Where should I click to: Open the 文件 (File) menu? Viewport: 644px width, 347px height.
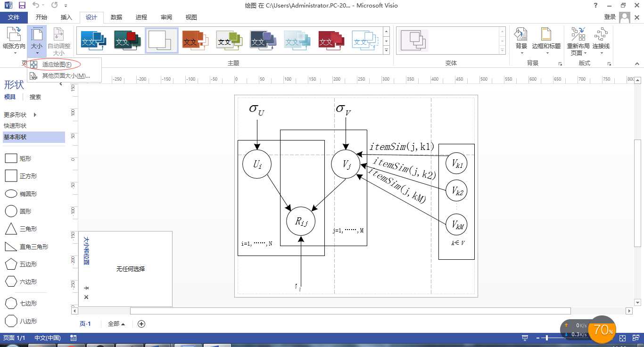[14, 17]
